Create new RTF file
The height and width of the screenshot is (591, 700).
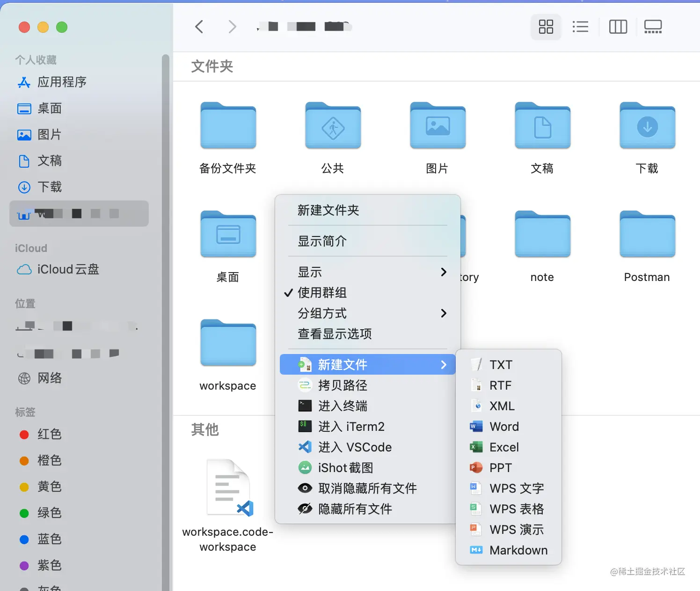[x=508, y=385]
